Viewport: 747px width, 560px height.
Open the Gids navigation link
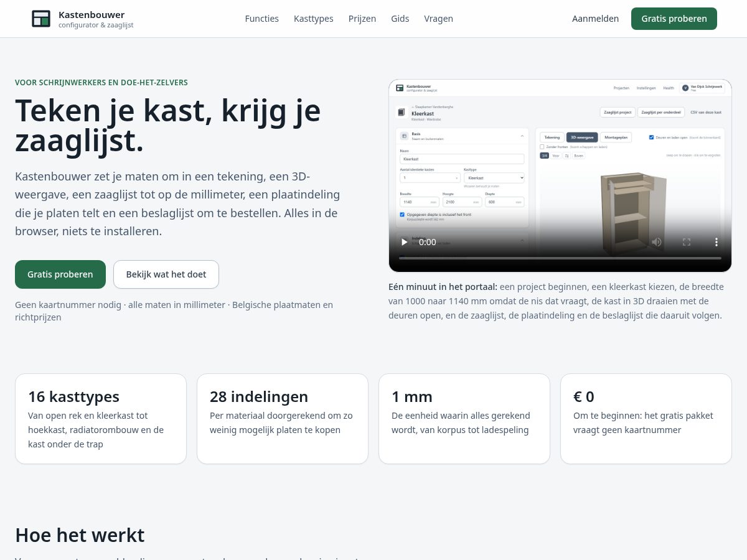pyautogui.click(x=400, y=19)
